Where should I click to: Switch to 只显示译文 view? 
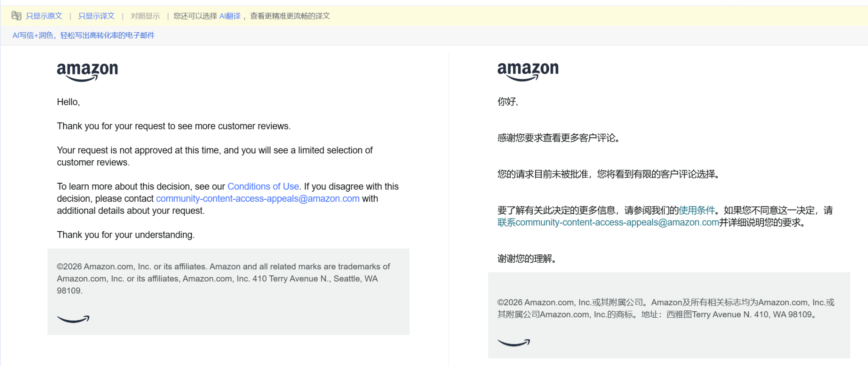(x=96, y=16)
